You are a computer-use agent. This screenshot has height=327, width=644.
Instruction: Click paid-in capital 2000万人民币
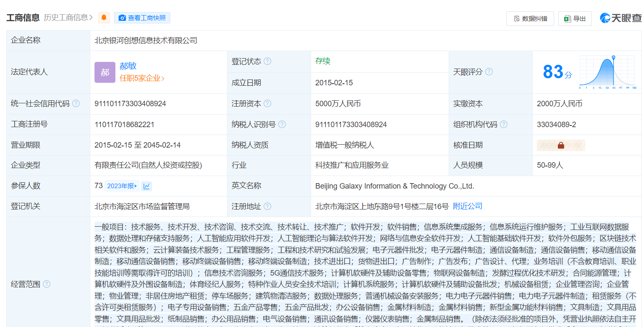[560, 104]
